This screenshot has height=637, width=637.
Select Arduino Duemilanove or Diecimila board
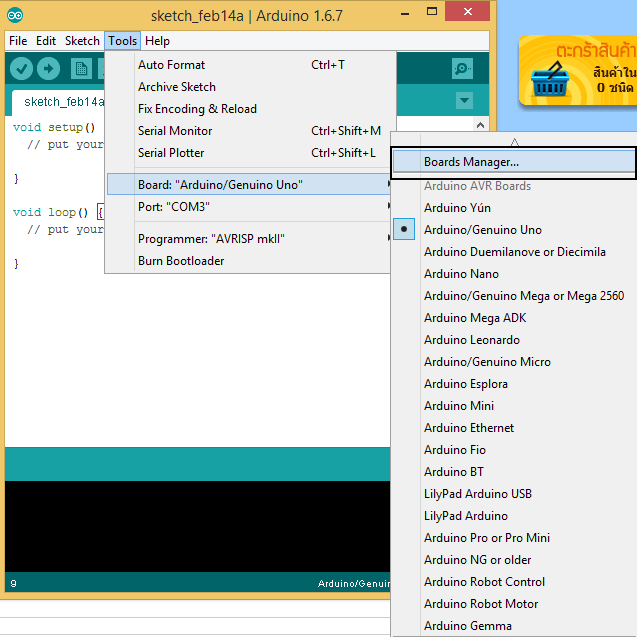tap(514, 252)
